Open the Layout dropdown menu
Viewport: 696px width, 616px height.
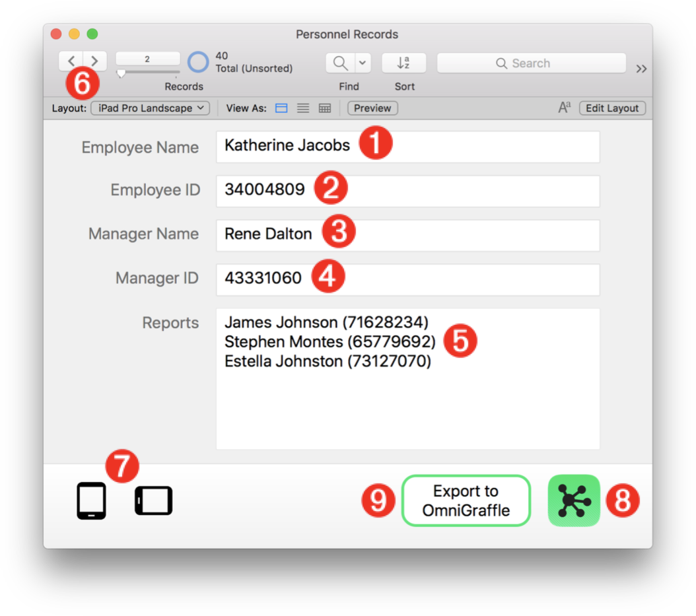click(150, 108)
